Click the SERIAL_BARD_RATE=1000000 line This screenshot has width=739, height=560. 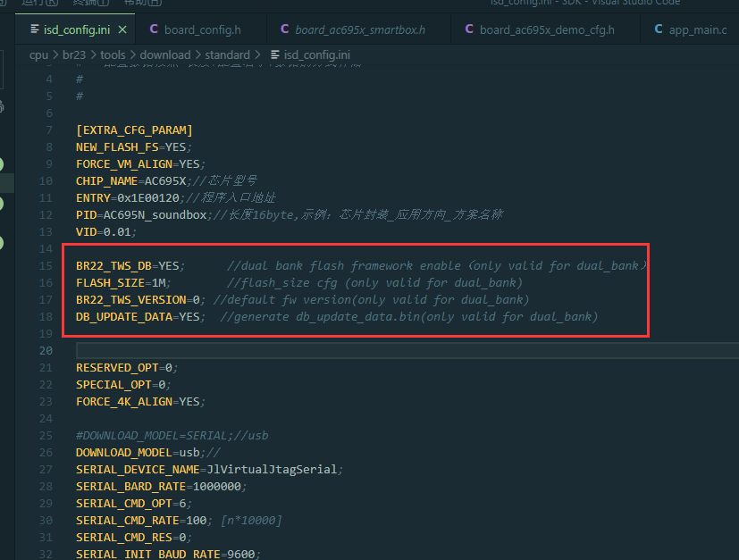click(x=161, y=486)
